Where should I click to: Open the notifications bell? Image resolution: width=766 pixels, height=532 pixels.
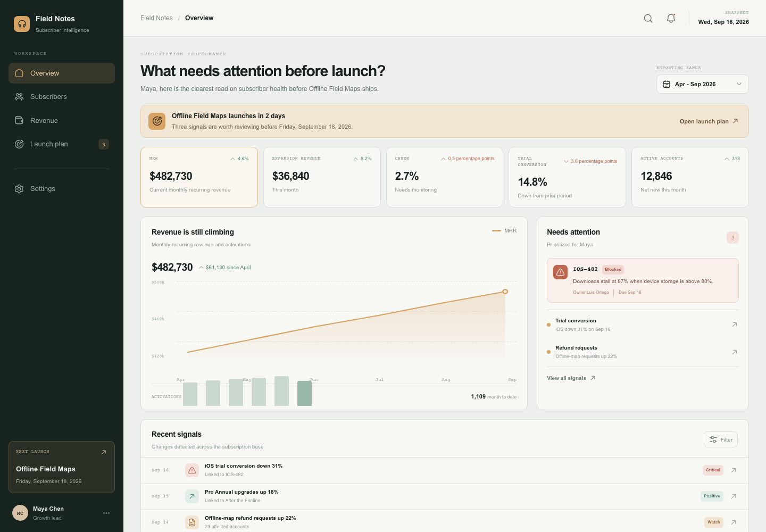click(x=671, y=18)
